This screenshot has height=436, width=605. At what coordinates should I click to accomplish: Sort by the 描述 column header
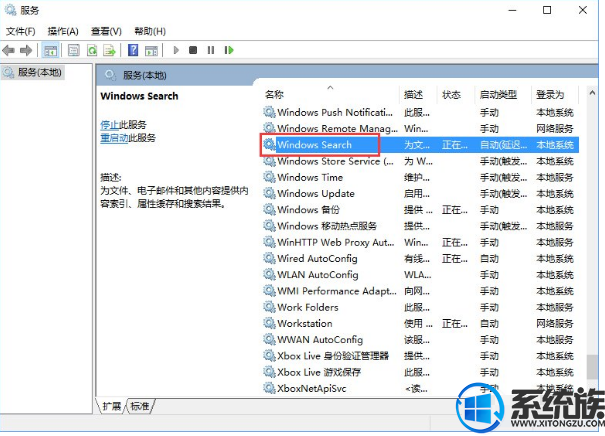[413, 95]
